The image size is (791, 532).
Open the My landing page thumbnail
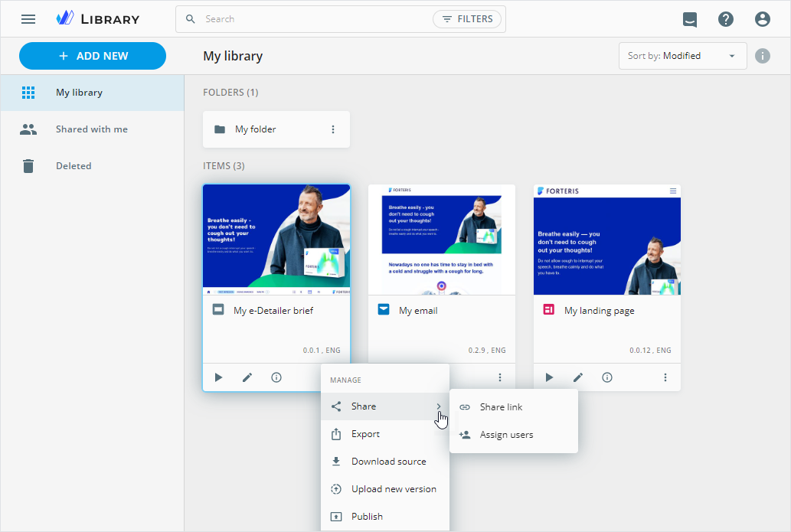606,240
